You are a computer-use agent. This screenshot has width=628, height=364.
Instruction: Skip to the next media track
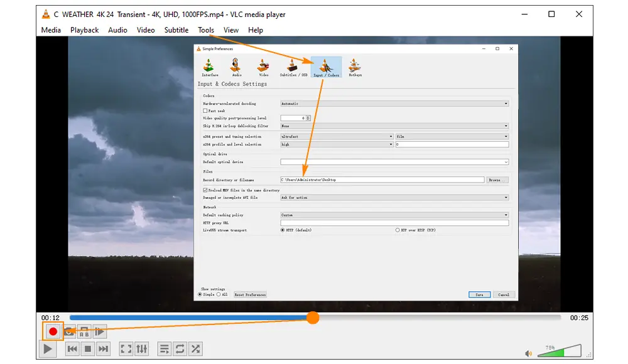[104, 349]
